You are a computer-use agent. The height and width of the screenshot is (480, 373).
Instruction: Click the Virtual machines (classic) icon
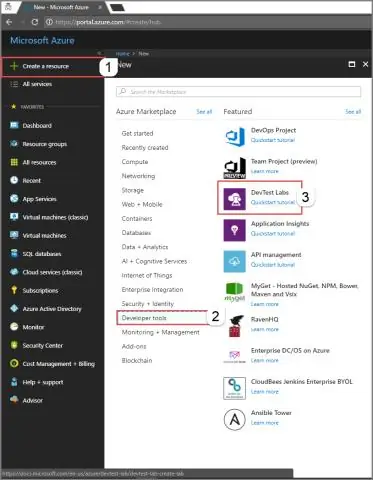click(x=14, y=217)
